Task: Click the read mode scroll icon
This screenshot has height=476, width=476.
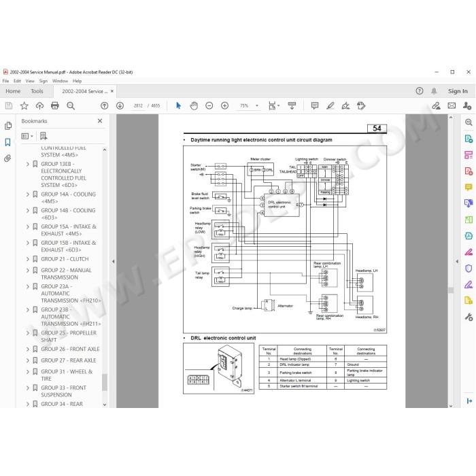Action: point(292,105)
